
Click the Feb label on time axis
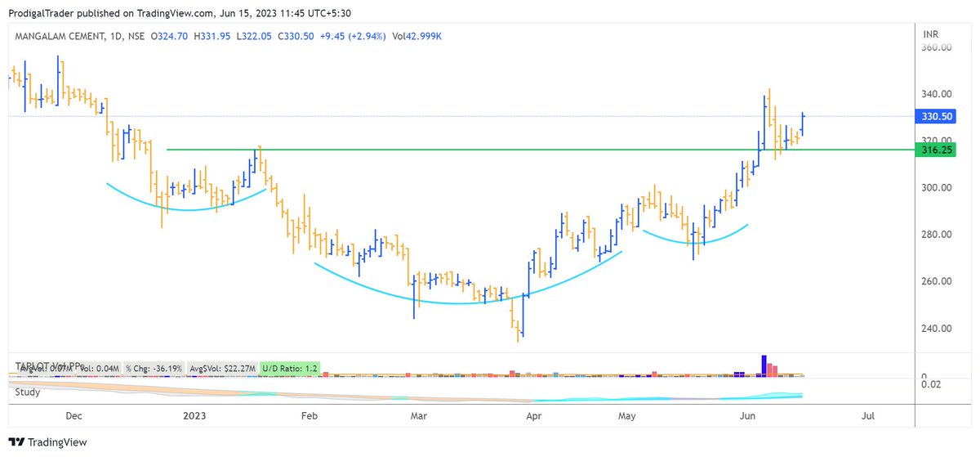pos(309,415)
